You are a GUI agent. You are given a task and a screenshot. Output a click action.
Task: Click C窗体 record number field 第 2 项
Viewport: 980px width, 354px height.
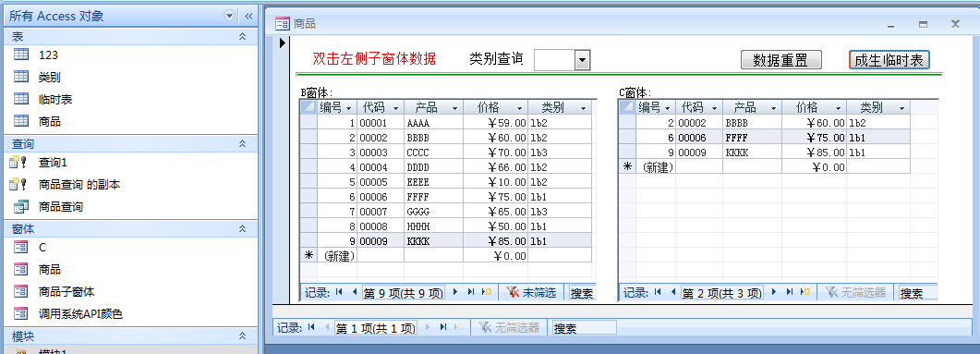pyautogui.click(x=722, y=292)
